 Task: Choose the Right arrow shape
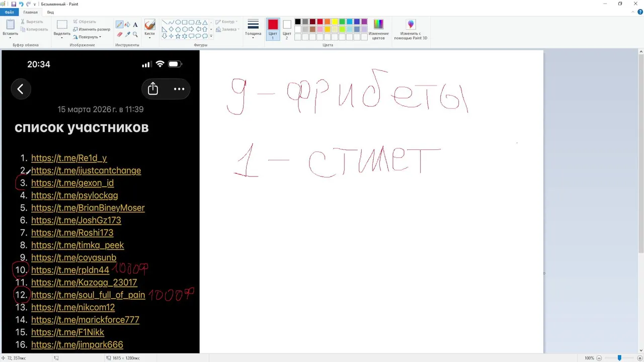pos(191,29)
